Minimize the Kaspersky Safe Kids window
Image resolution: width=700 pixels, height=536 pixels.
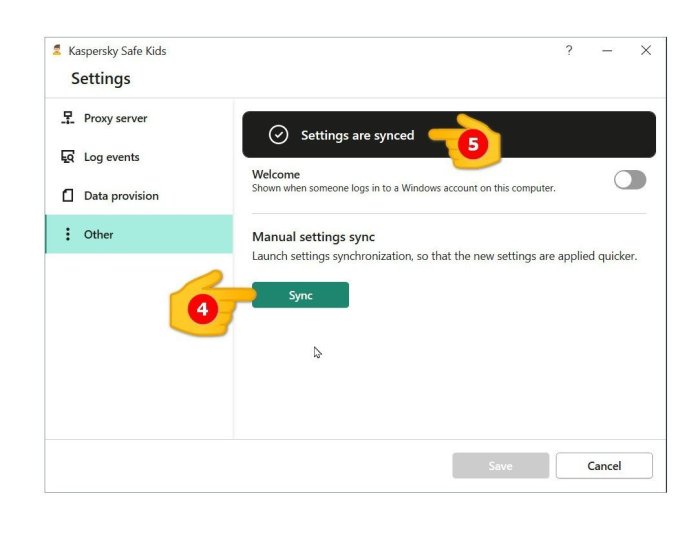(x=607, y=50)
